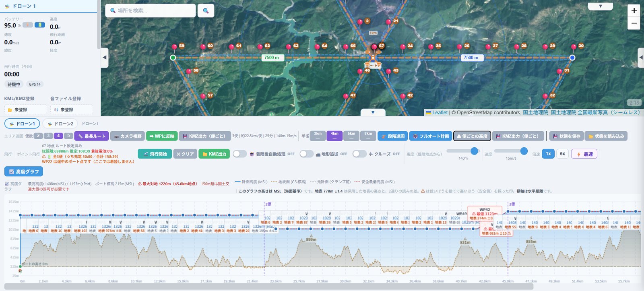Select waypoint pin 64 on map
This screenshot has width=644, height=291.
coord(317,47)
